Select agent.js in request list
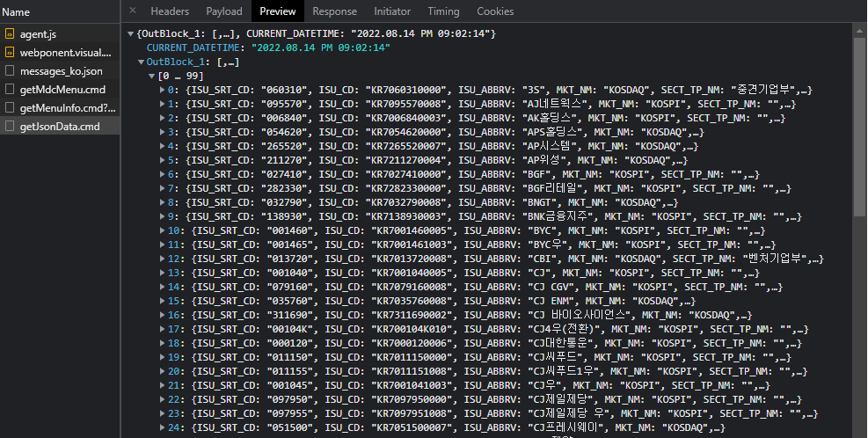This screenshot has width=868, height=438. [60, 33]
